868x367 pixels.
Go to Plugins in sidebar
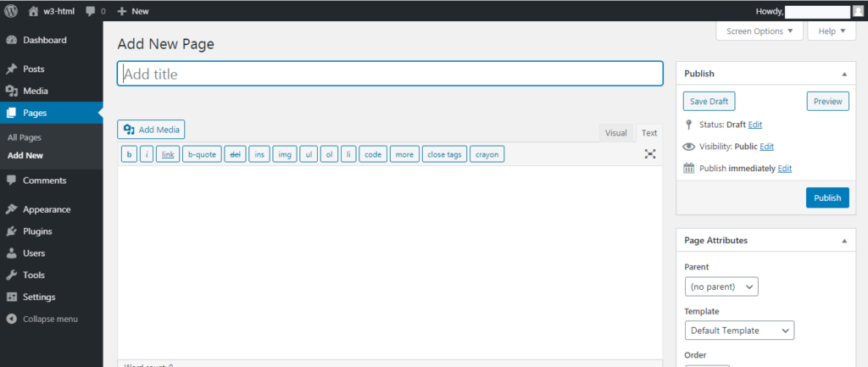pos(37,231)
